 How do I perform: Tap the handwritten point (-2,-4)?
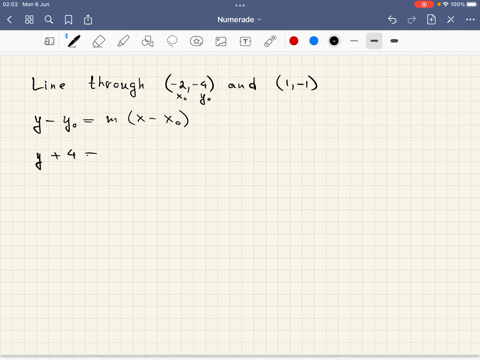[x=190, y=84]
